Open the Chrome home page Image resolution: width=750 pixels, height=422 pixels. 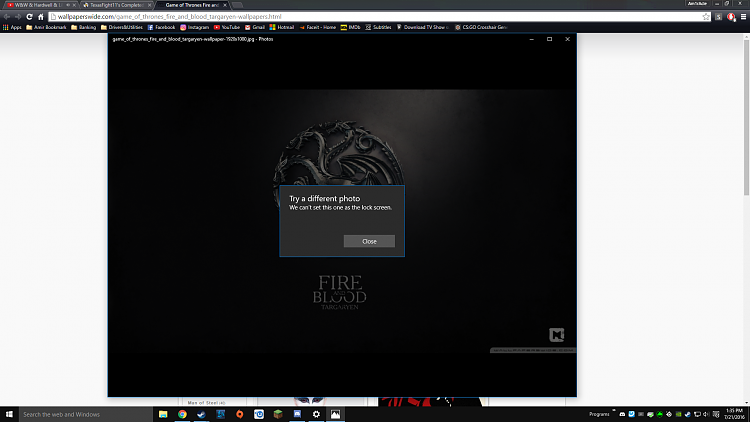(x=41, y=17)
